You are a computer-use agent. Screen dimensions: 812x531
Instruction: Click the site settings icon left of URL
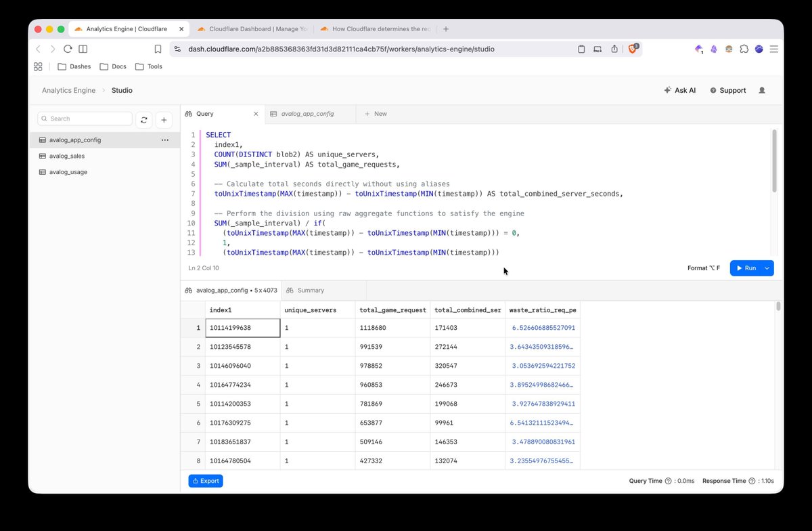pos(177,49)
